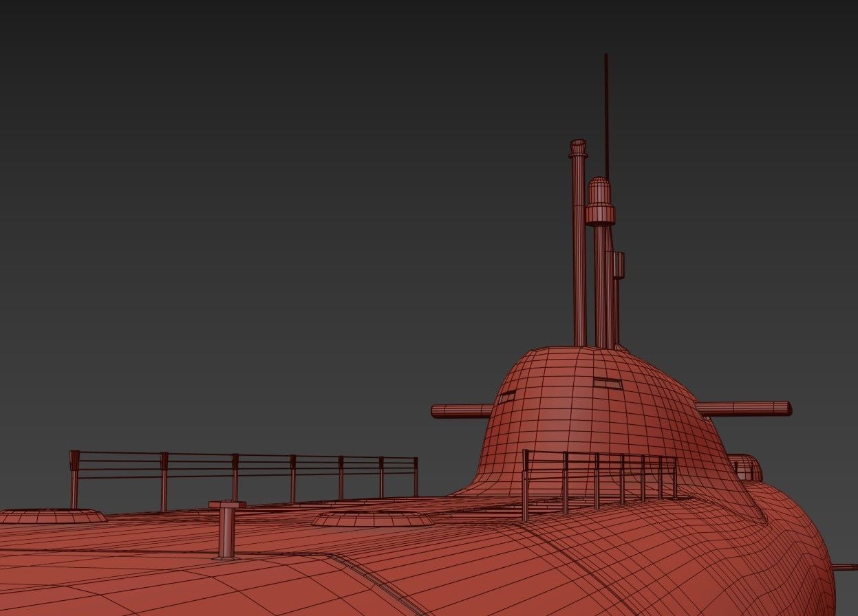Viewport: 858px width, 616px height.
Task: Select the round hatch on the deck center
Action: click(373, 518)
